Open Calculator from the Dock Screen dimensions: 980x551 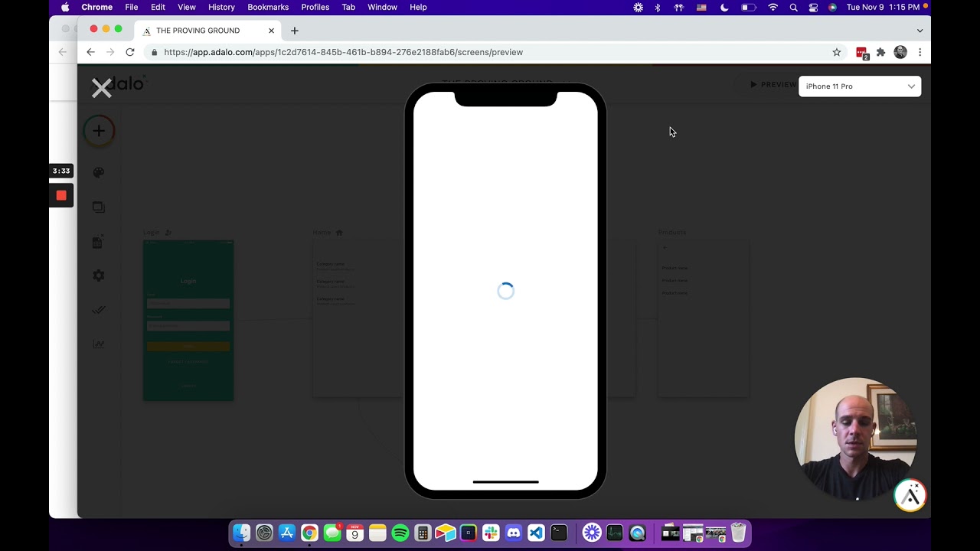(423, 533)
